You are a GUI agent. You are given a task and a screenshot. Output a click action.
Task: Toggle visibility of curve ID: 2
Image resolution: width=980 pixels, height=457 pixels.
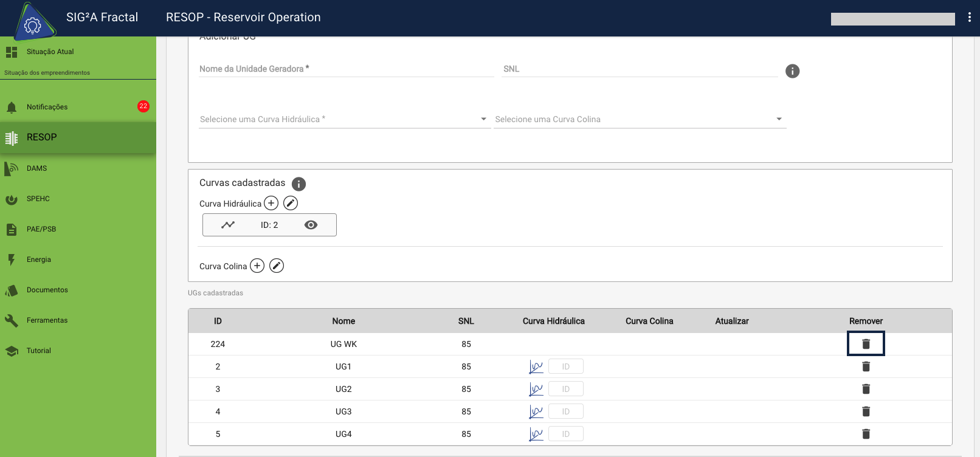click(x=311, y=225)
